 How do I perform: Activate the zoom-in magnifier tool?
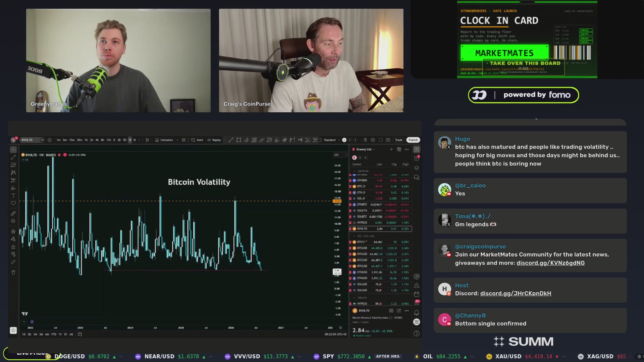tap(13, 221)
